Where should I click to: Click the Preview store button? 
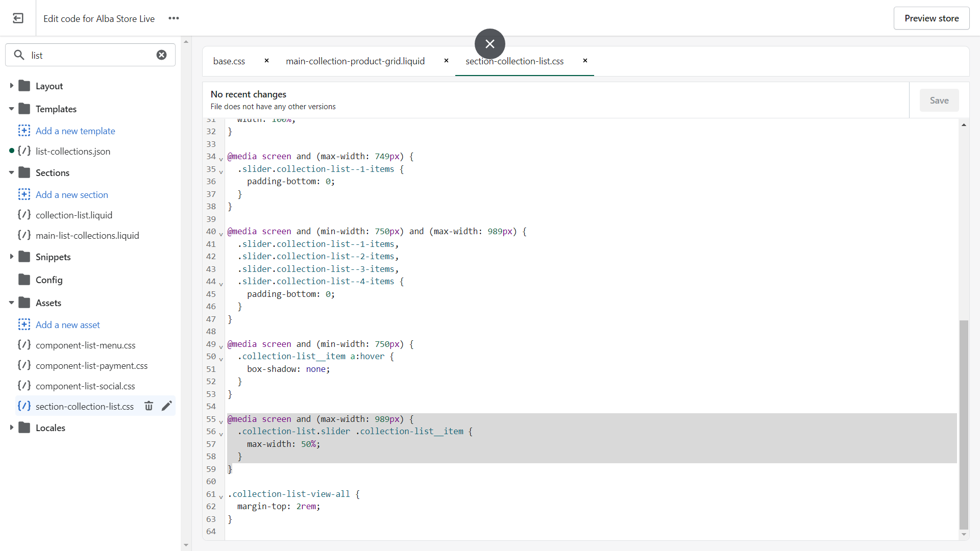click(x=931, y=18)
